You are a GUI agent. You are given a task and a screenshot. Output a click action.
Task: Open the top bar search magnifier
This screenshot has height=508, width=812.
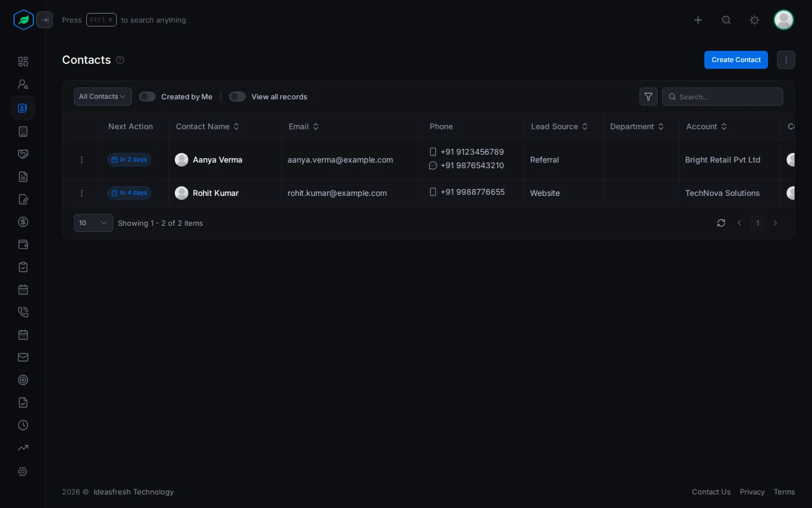[726, 20]
